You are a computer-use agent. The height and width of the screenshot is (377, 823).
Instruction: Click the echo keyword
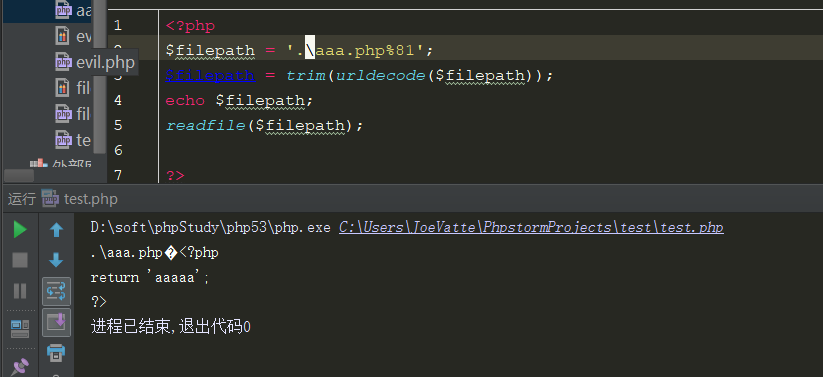coord(185,100)
